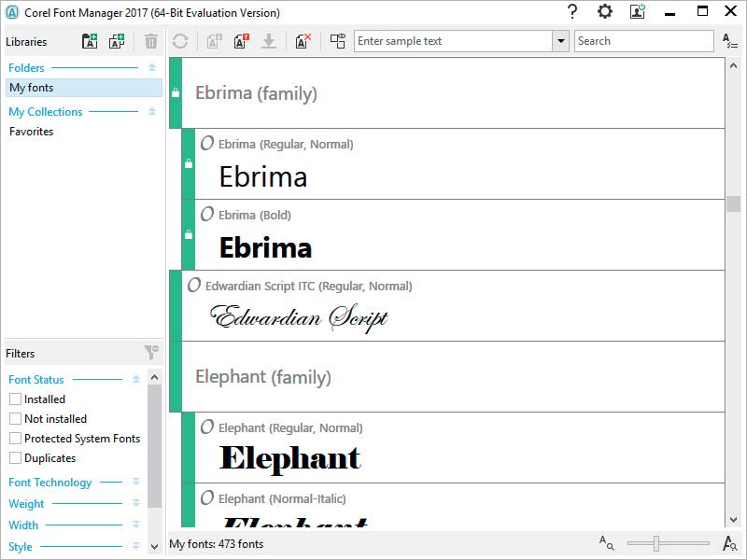Select the Ebrima regular font preview
Image resolution: width=747 pixels, height=560 pixels.
click(263, 177)
